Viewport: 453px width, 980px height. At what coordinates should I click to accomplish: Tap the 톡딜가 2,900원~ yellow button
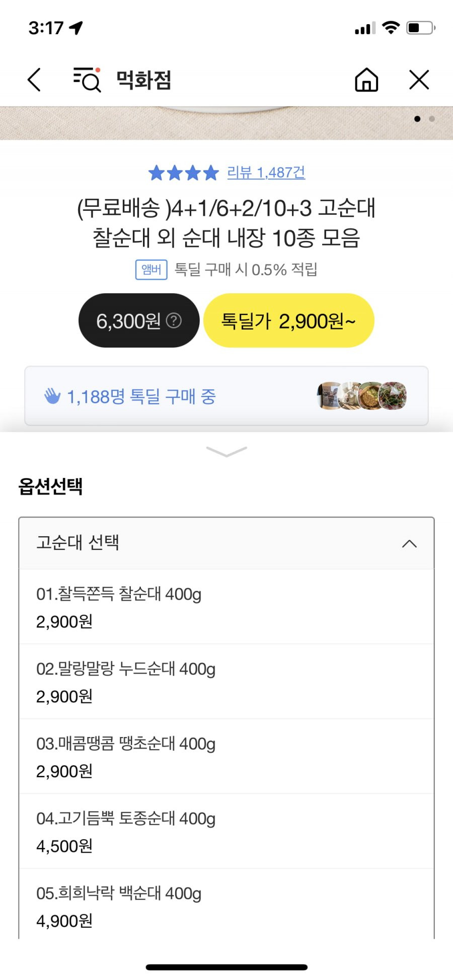pyautogui.click(x=288, y=320)
